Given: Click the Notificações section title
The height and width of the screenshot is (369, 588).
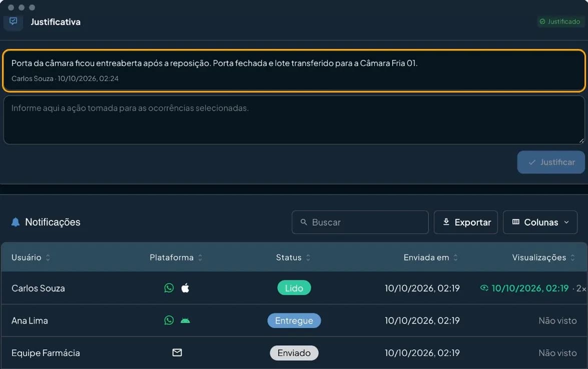Looking at the screenshot, I should tap(53, 222).
